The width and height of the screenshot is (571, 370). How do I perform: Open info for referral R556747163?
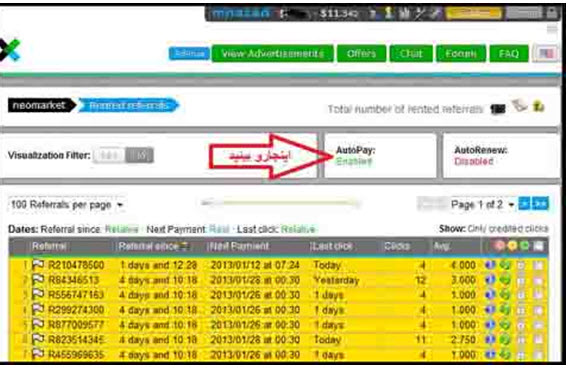click(490, 295)
